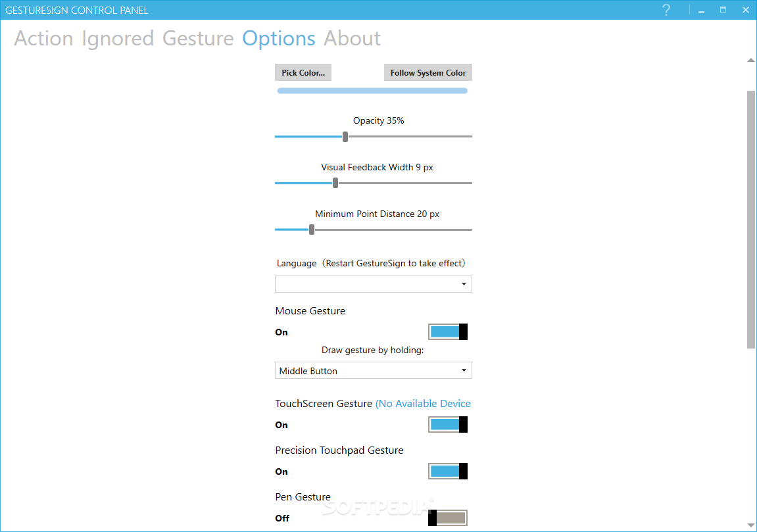757x532 pixels.
Task: Click the vertical scrollbar thumb
Action: pos(750,219)
